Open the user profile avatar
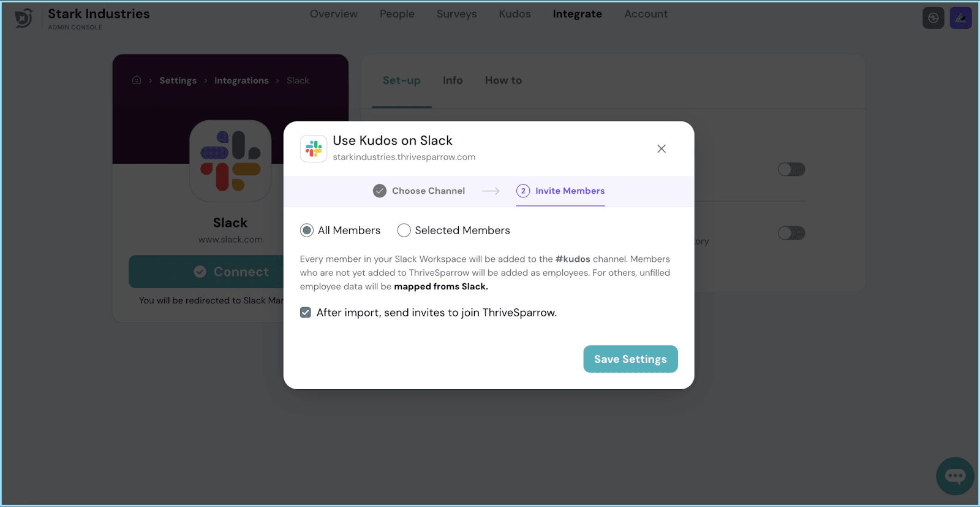Viewport: 980px width, 507px height. tap(960, 18)
